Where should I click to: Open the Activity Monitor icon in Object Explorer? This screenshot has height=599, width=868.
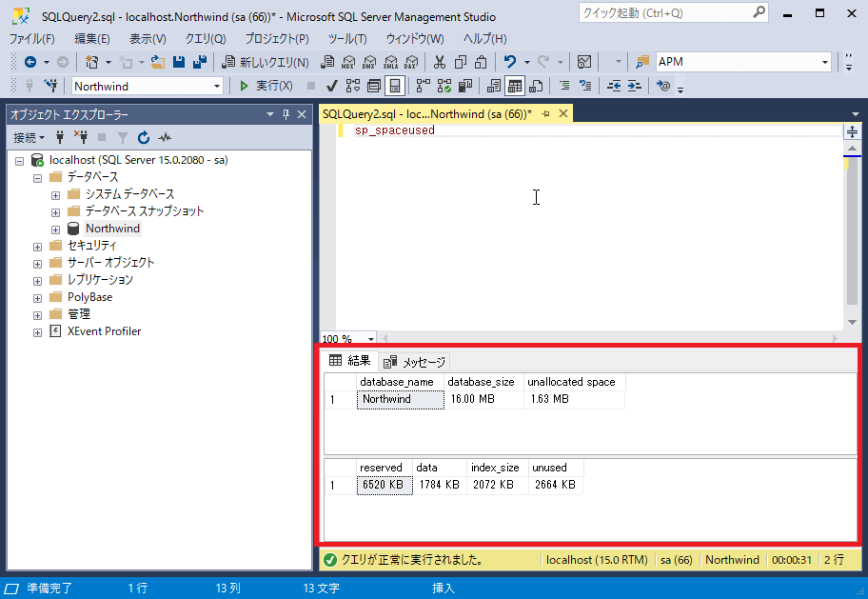(165, 137)
